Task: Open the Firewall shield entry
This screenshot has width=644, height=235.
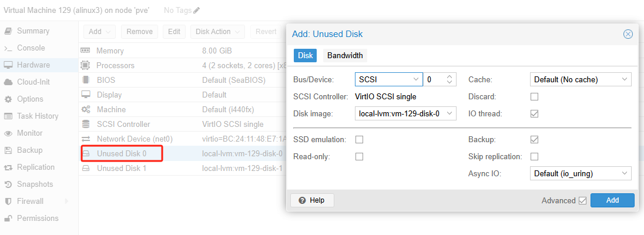Action: tap(30, 202)
